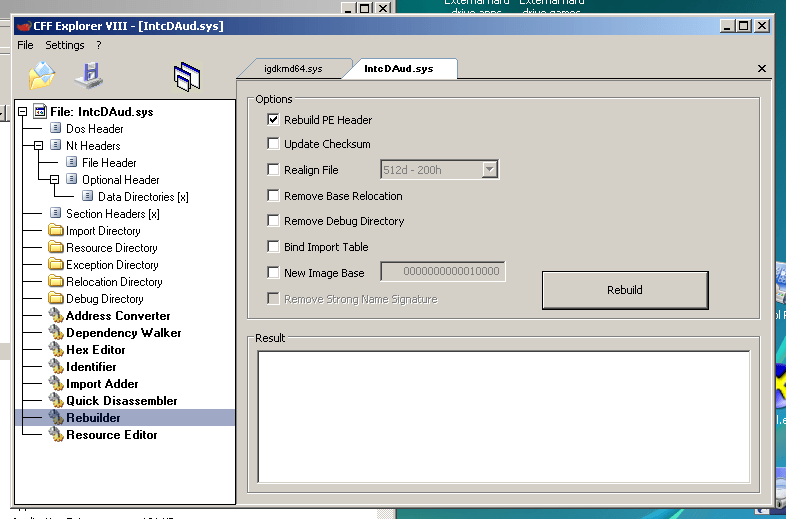Click the cascading windows toolbar icon

point(187,76)
